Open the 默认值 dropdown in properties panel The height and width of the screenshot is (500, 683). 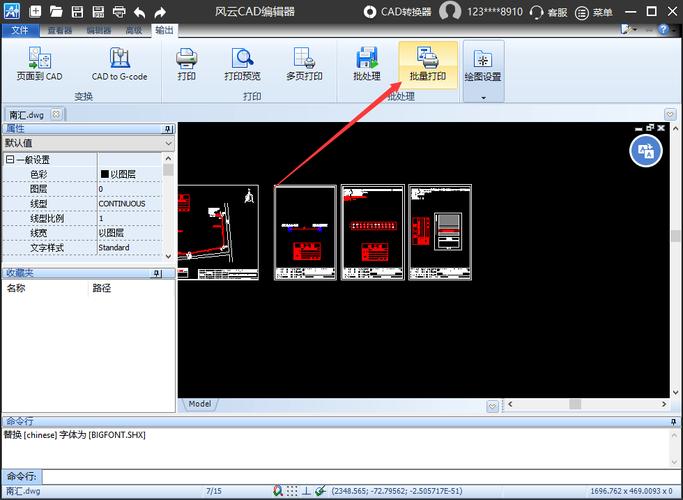tap(168, 144)
